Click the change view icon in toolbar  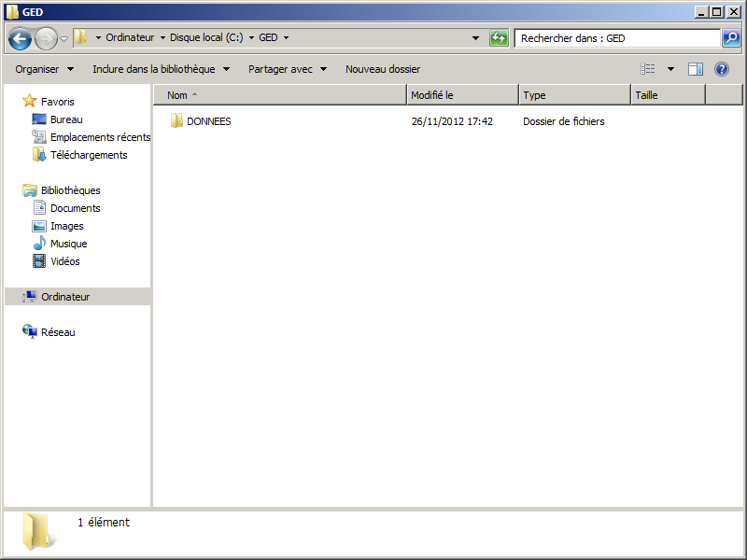[648, 69]
